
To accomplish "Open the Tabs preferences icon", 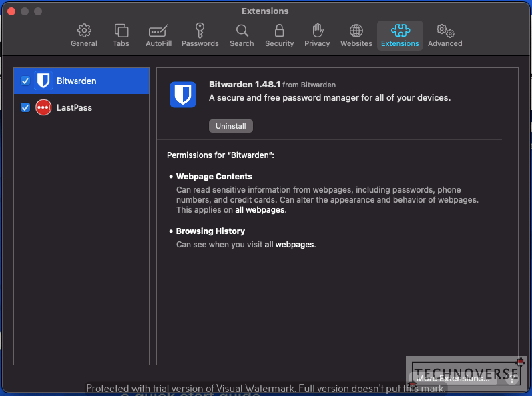I will click(x=121, y=31).
